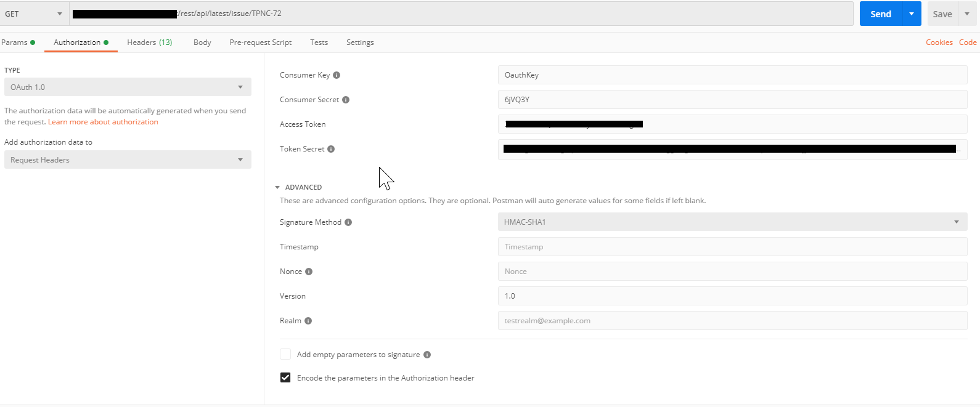Open the Pre-request Script tab
This screenshot has width=980, height=407.
261,42
